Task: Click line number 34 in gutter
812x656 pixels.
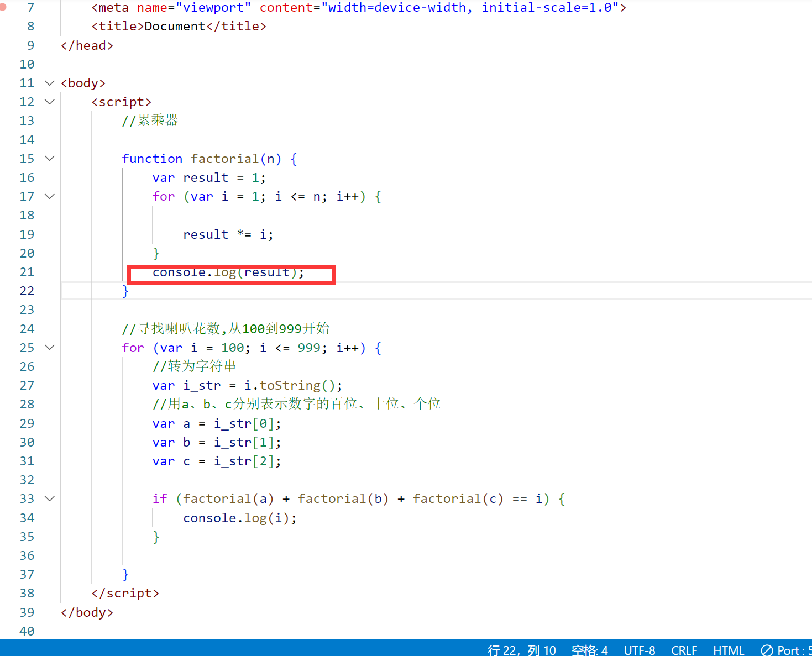Action: [x=27, y=518]
